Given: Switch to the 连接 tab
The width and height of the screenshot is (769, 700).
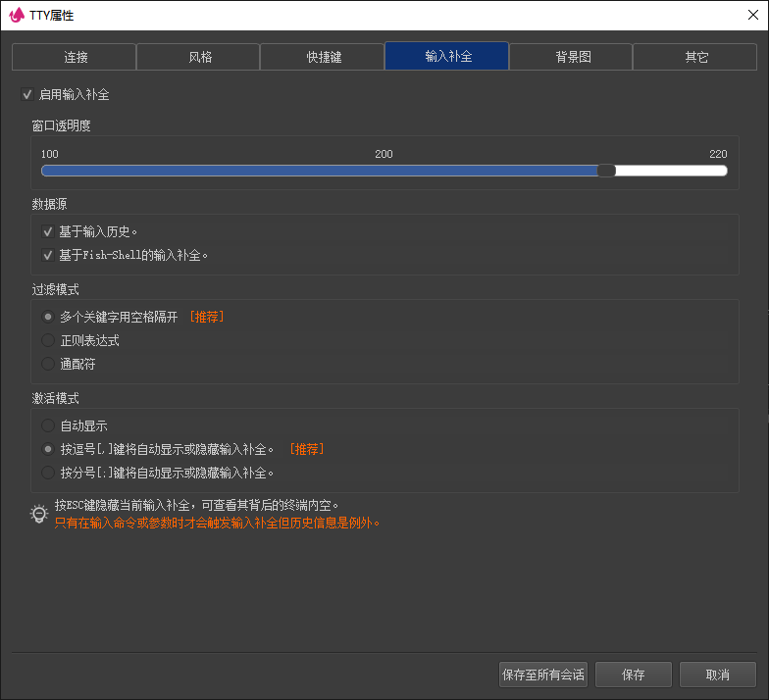Looking at the screenshot, I should pyautogui.click(x=73, y=57).
